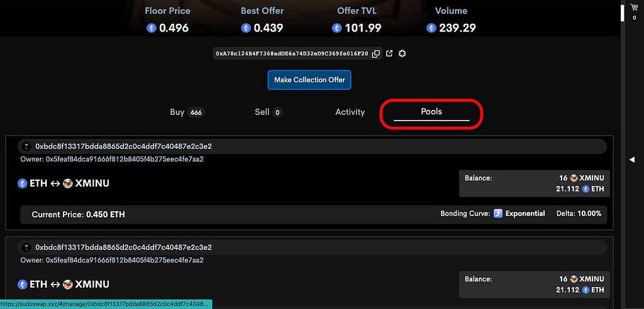Open the Activity tab
This screenshot has height=309, width=644.
350,112
